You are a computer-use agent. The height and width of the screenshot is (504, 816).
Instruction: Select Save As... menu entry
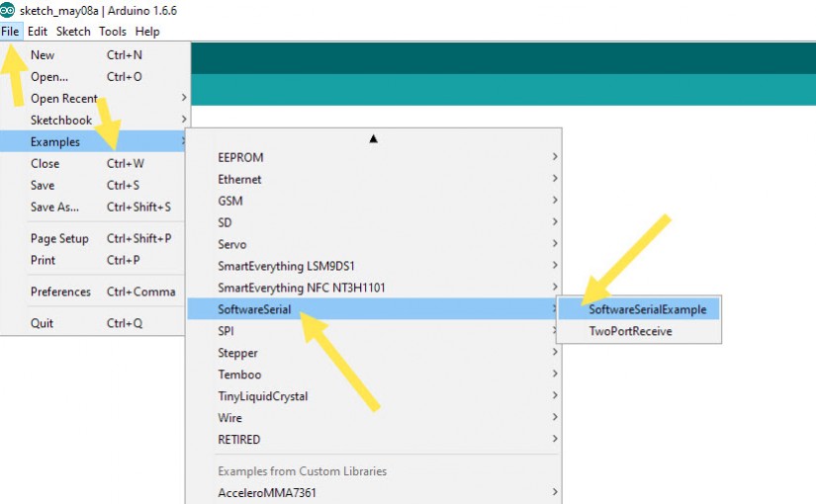point(54,208)
